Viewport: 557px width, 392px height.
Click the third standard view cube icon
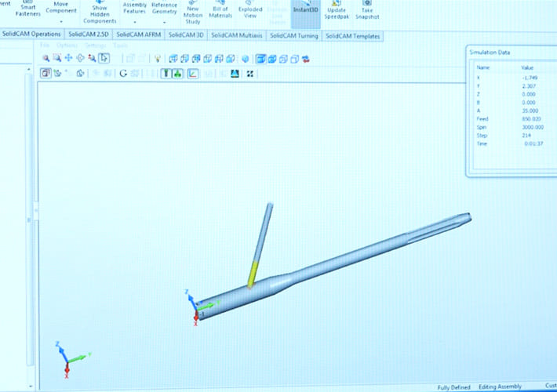(x=196, y=59)
